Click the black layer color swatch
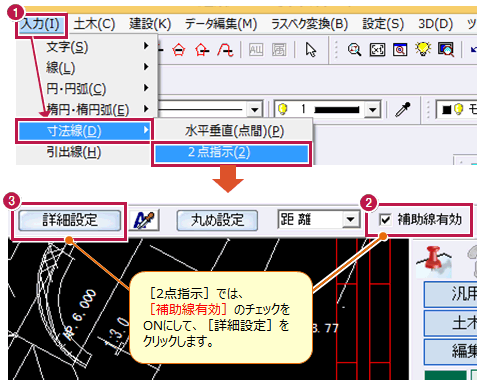Viewport: 477px width, 380px height. (446, 110)
